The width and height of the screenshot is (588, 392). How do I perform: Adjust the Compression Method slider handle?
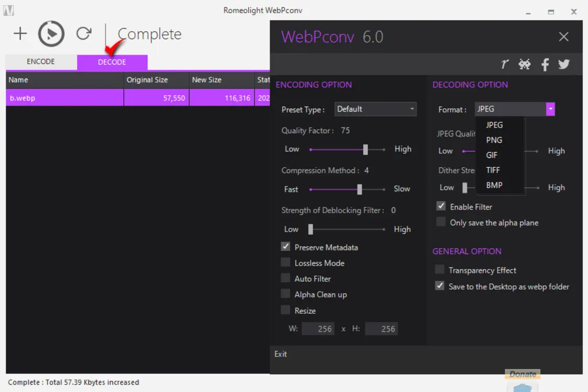(360, 189)
